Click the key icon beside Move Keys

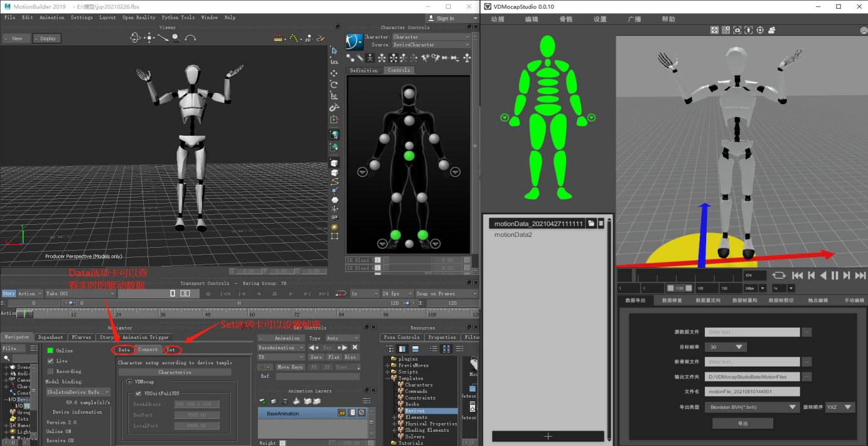coord(265,367)
